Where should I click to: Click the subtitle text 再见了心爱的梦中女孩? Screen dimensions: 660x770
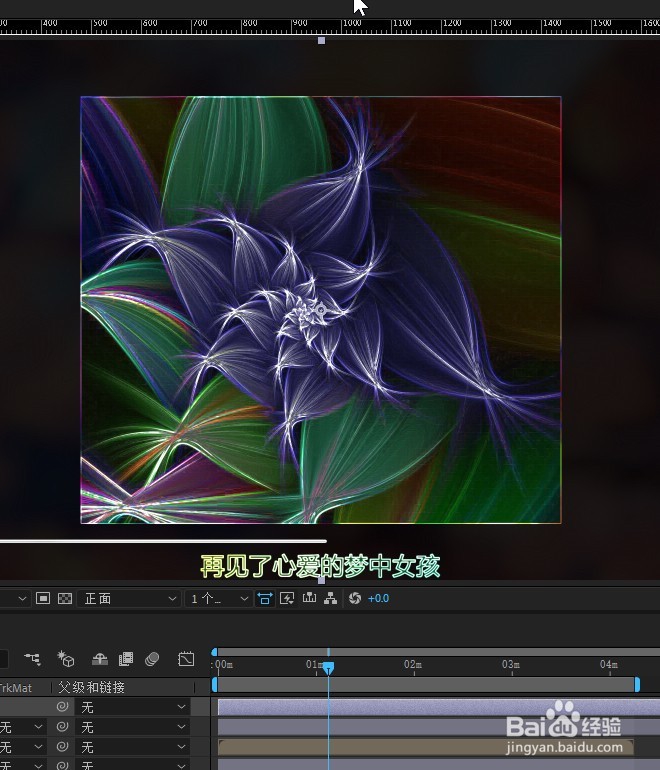tap(320, 566)
